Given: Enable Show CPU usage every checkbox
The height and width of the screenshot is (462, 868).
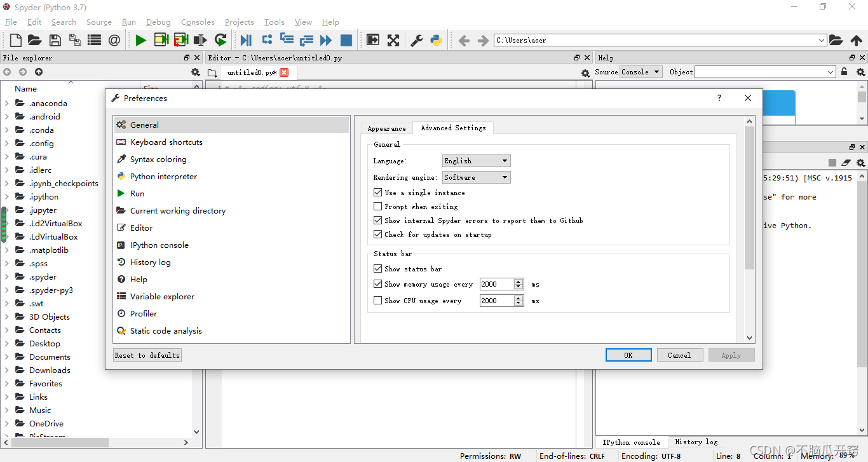Looking at the screenshot, I should tap(378, 301).
